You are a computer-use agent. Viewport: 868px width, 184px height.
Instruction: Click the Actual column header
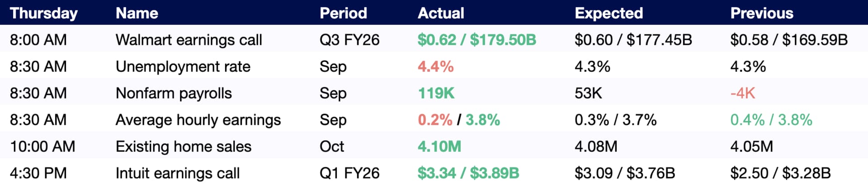(441, 13)
